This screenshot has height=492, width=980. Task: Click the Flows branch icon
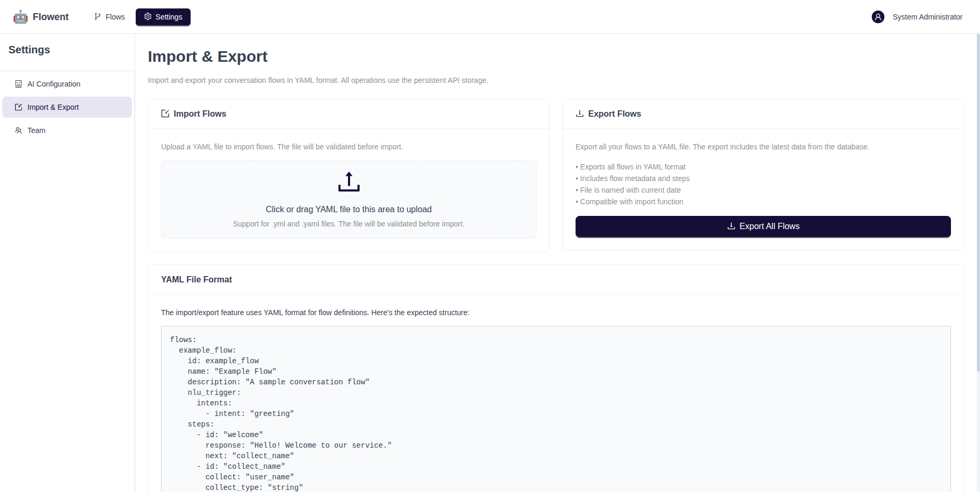98,17
